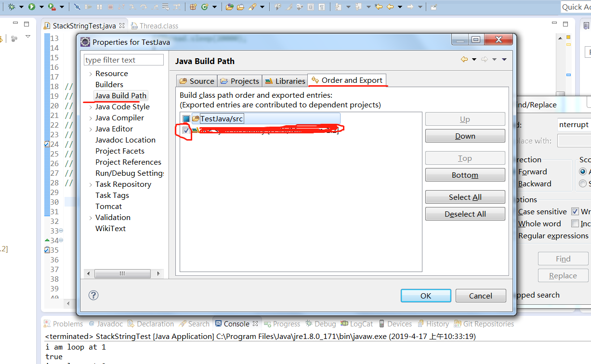
Task: Expand the Java Code Style node
Action: pos(91,107)
